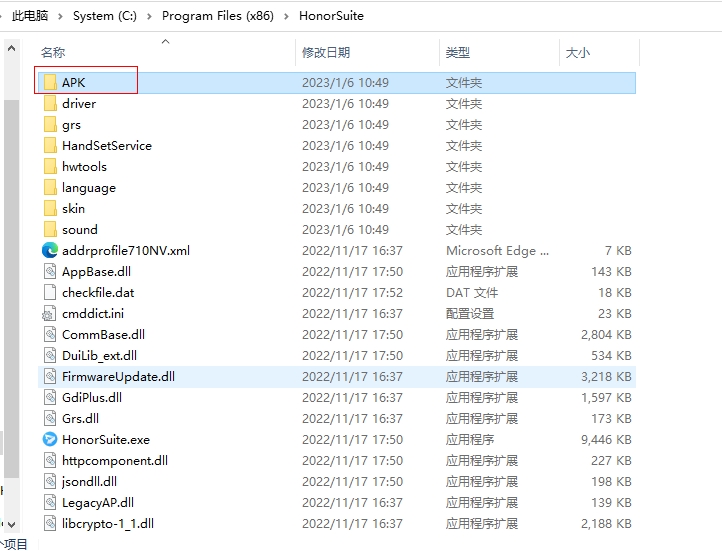Expand breadcrumb chevron after Program Files (x86)
The height and width of the screenshot is (551, 722).
pos(287,16)
